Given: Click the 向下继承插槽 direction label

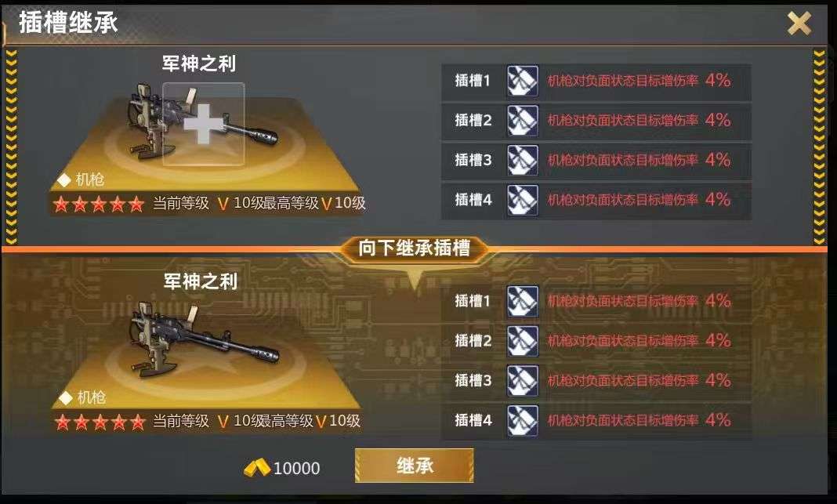Looking at the screenshot, I should coord(415,248).
